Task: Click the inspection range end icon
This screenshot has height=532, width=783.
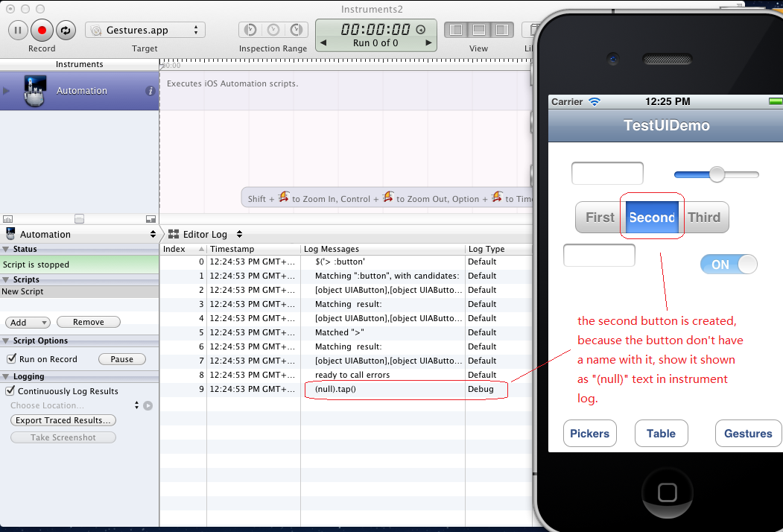Action: [x=296, y=30]
